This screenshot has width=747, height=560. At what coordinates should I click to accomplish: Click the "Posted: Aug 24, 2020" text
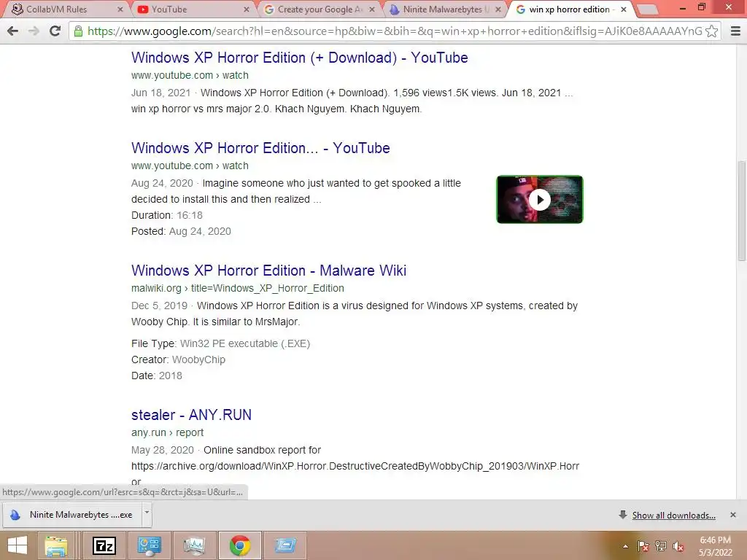[x=181, y=231]
